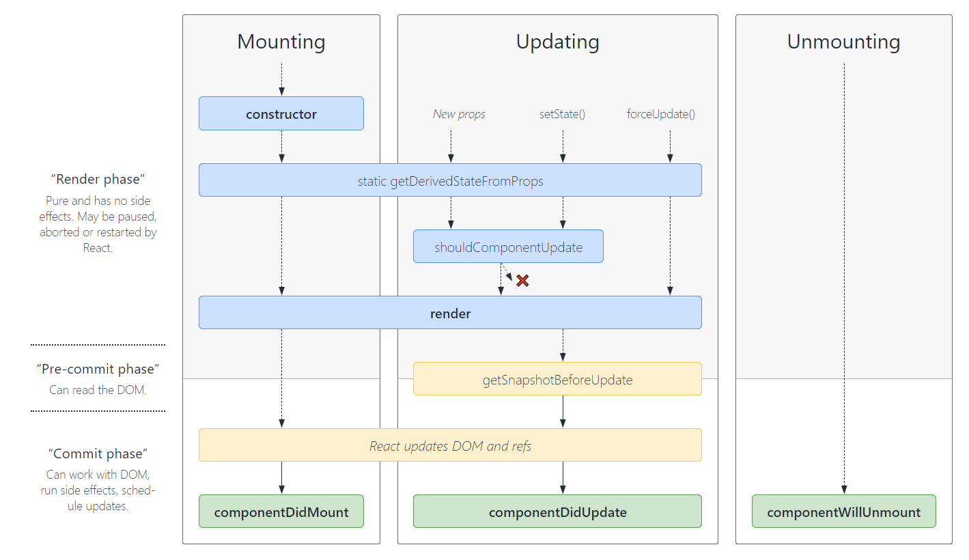Click the forceUpdate() trigger label
The image size is (969, 560).
pos(661,114)
